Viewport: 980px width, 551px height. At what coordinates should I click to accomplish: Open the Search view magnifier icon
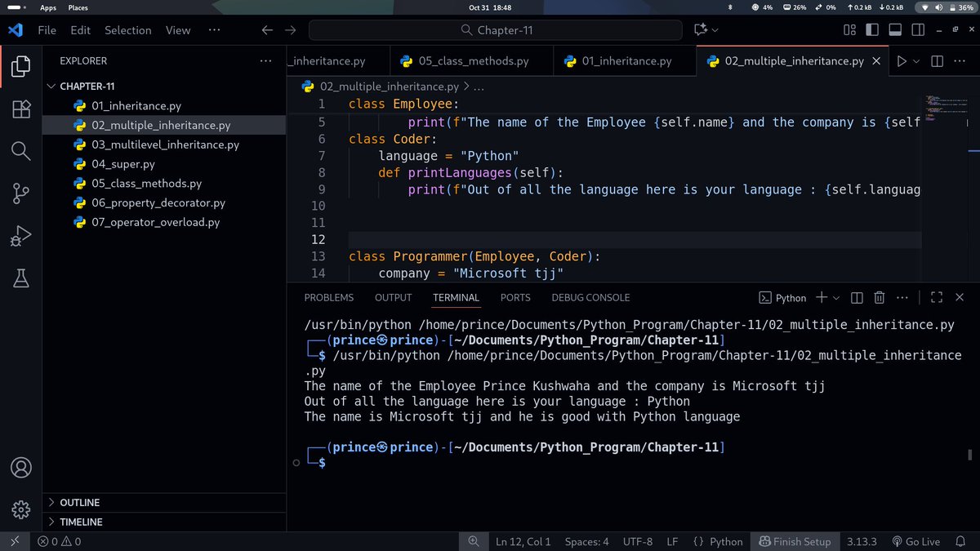pyautogui.click(x=20, y=151)
